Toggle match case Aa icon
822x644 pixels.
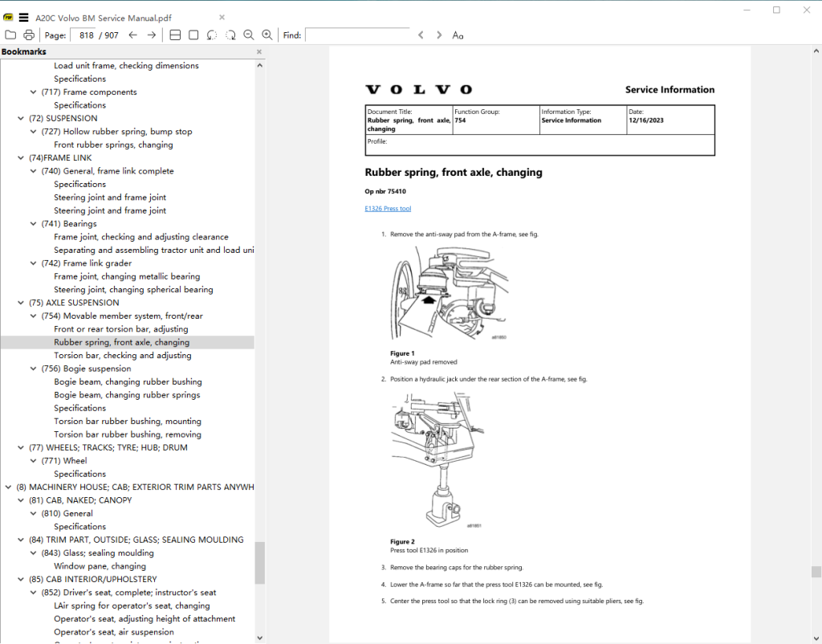458,35
